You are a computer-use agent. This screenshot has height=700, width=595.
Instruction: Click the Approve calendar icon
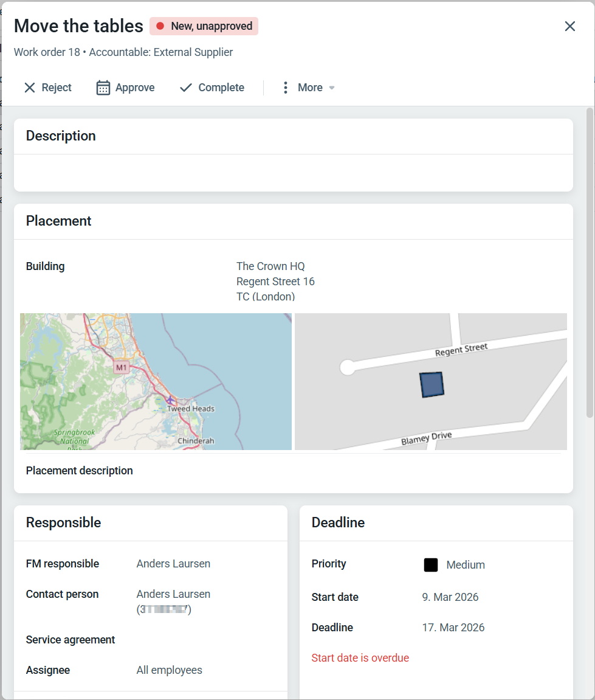click(103, 88)
